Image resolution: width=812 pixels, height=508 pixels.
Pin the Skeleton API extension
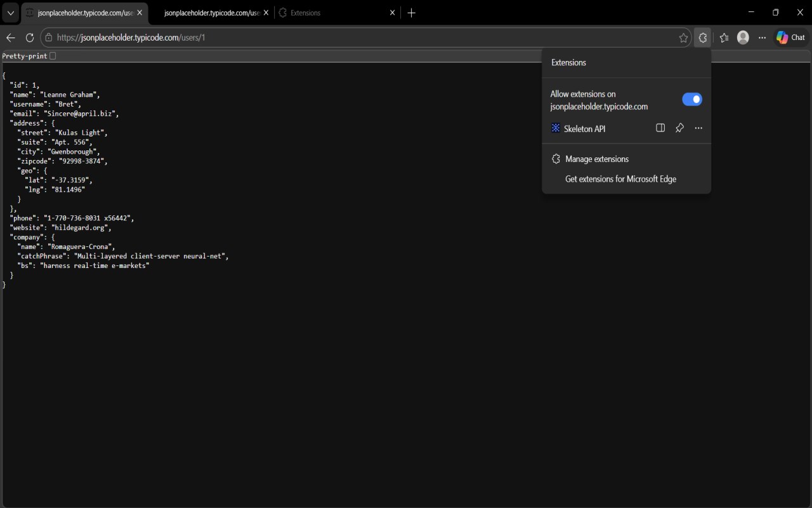tap(679, 128)
